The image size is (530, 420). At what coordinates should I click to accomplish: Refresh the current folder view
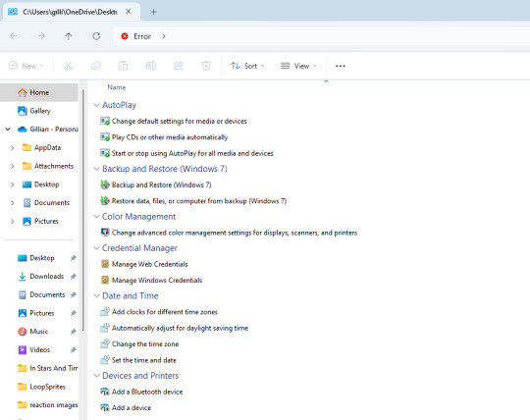point(96,35)
